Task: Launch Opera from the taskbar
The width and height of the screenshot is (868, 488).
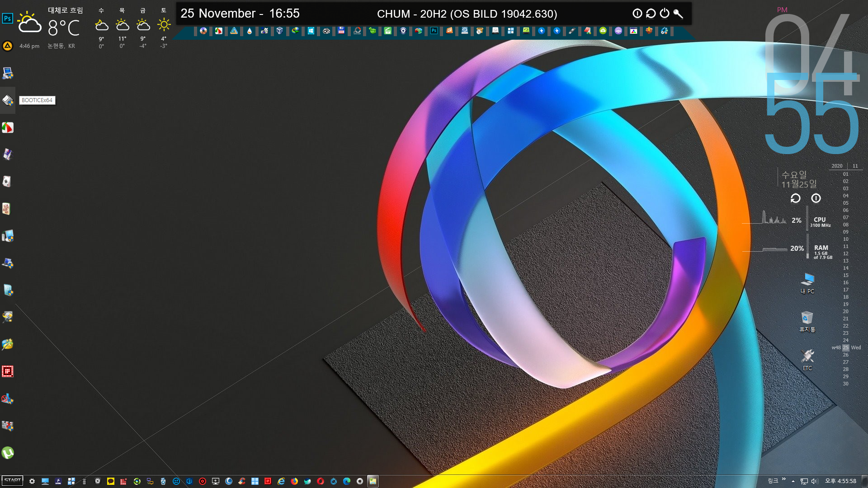Action: coord(321,481)
